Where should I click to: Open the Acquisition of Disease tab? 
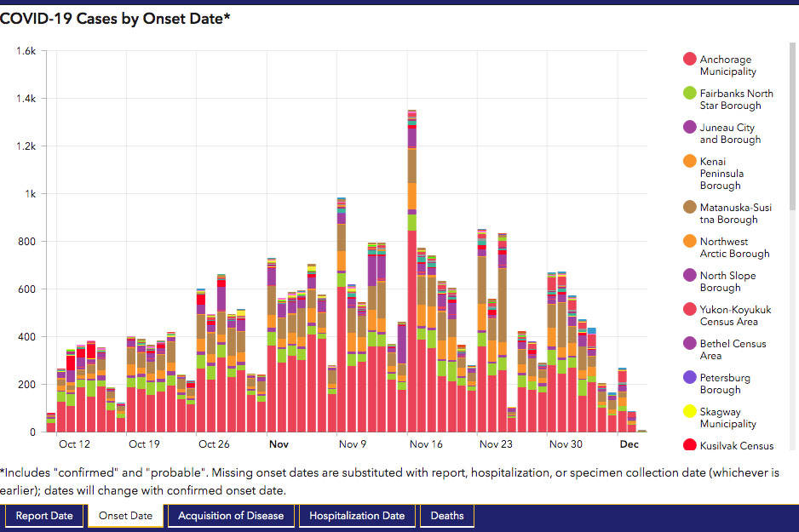[231, 516]
